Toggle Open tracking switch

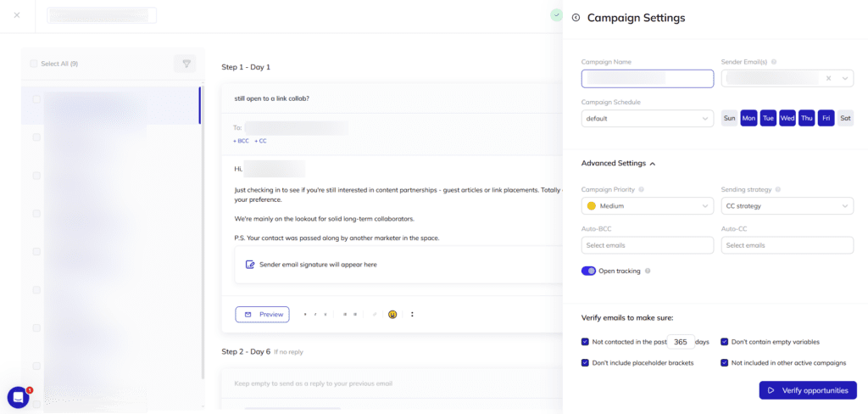tap(588, 271)
